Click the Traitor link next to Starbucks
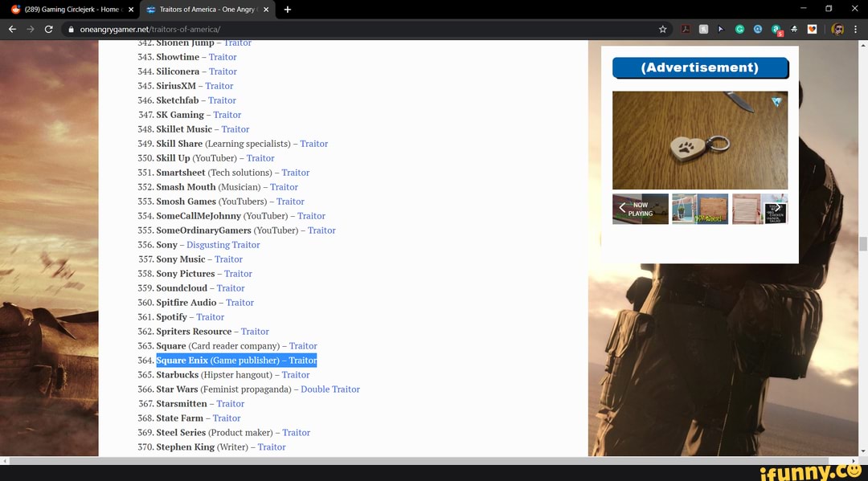The image size is (868, 481). pos(295,375)
